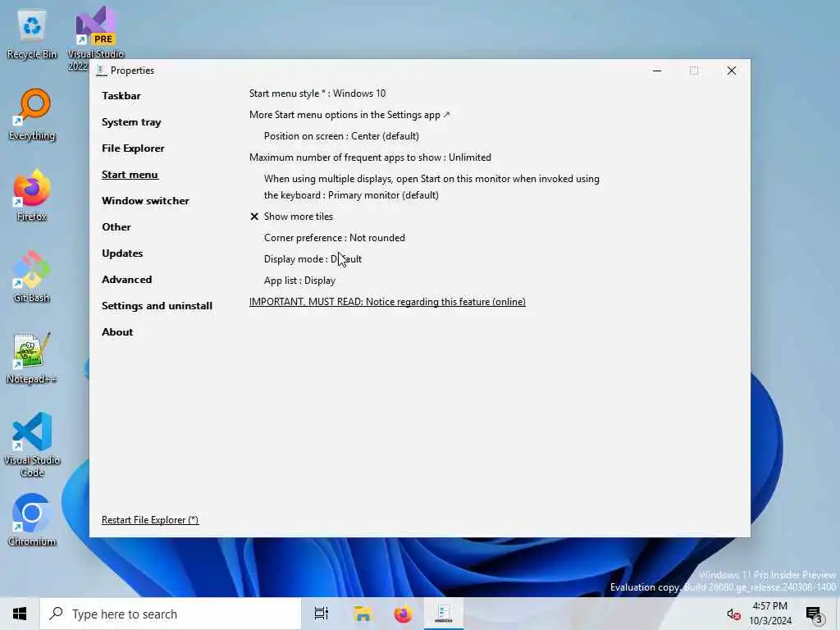Screen dimensions: 840x630
Task: Switch to the Window switcher section
Action: click(x=145, y=201)
